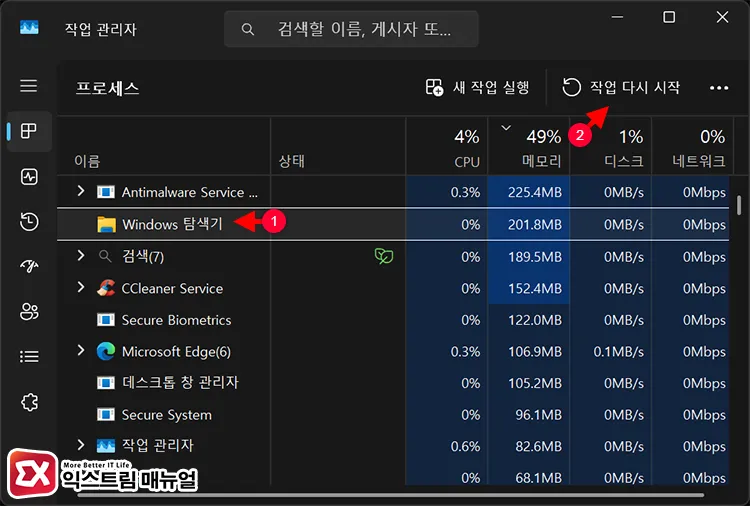Open the hamburger navigation menu

pos(29,86)
